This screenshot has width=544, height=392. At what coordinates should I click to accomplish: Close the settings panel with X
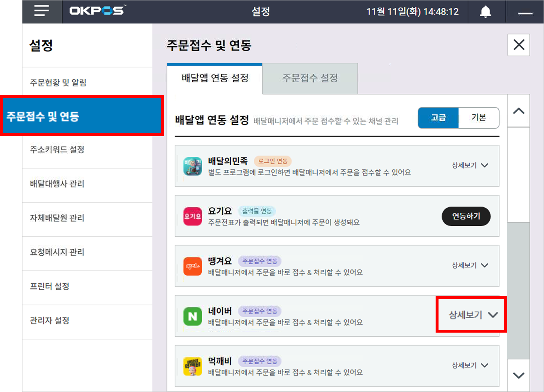tap(519, 45)
